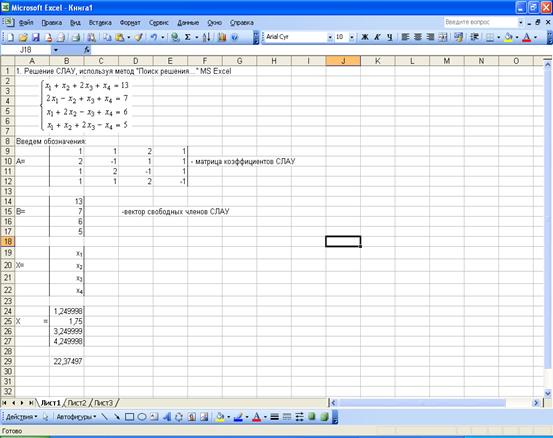553x438 pixels.
Task: Switch to the Лист2 sheet tab
Action: click(77, 402)
